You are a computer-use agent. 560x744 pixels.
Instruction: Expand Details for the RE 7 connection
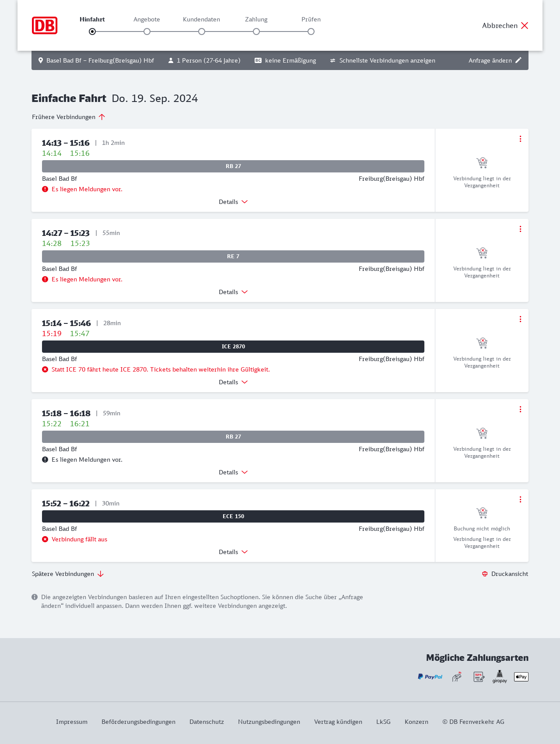coord(233,292)
